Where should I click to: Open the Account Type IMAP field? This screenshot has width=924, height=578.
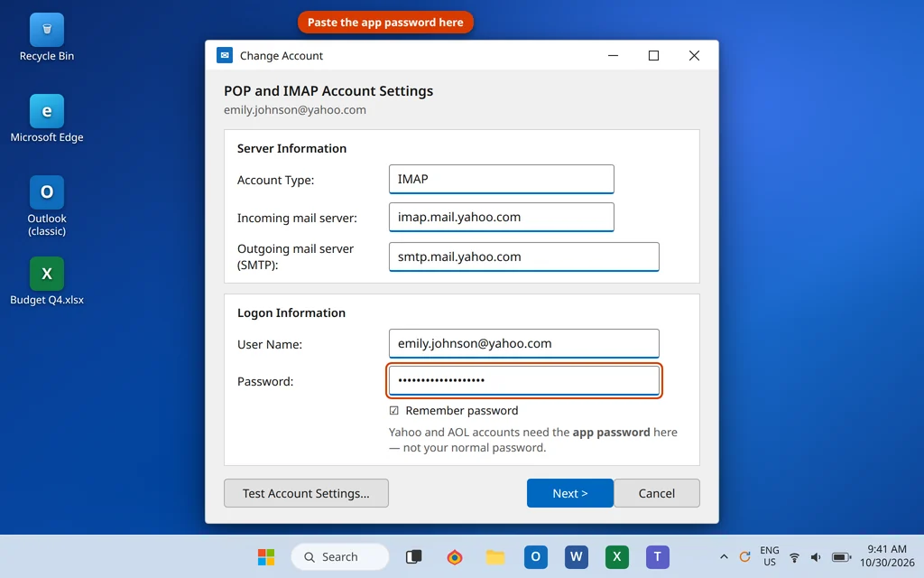click(x=502, y=180)
